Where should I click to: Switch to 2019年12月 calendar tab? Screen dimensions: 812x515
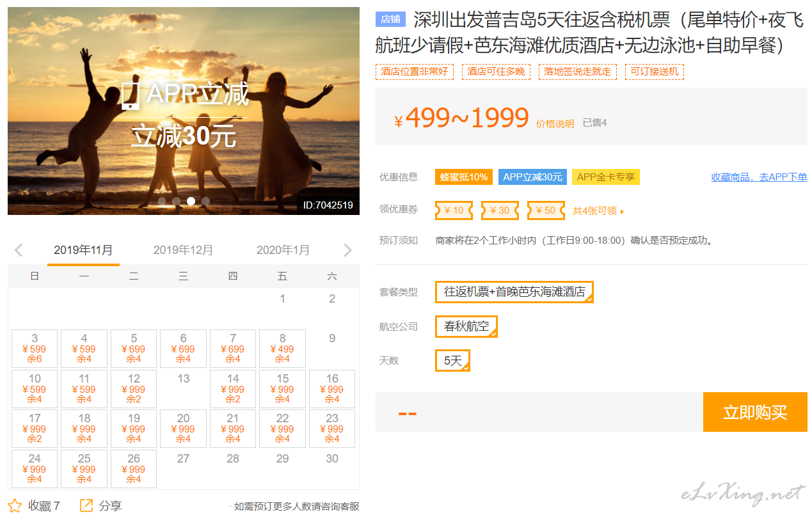(183, 250)
